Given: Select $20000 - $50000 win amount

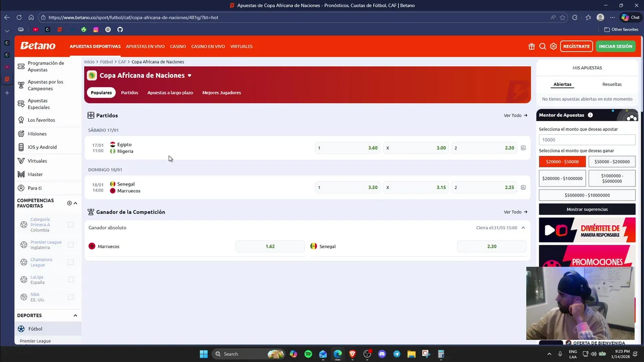Looking at the screenshot, I should [x=562, y=162].
